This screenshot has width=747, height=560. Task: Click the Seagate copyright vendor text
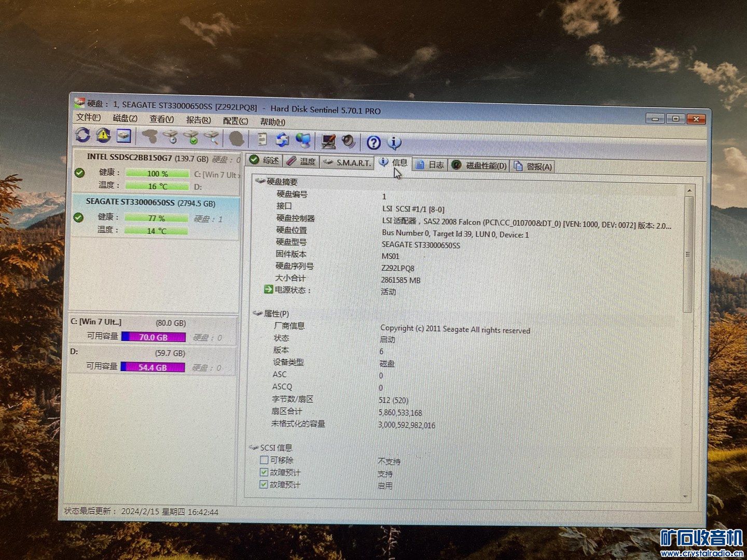[455, 329]
